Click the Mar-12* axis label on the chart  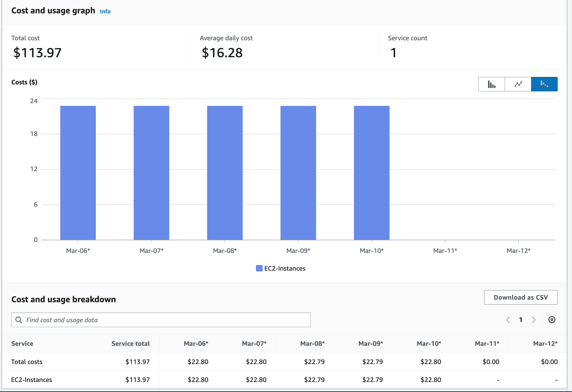[x=519, y=250]
